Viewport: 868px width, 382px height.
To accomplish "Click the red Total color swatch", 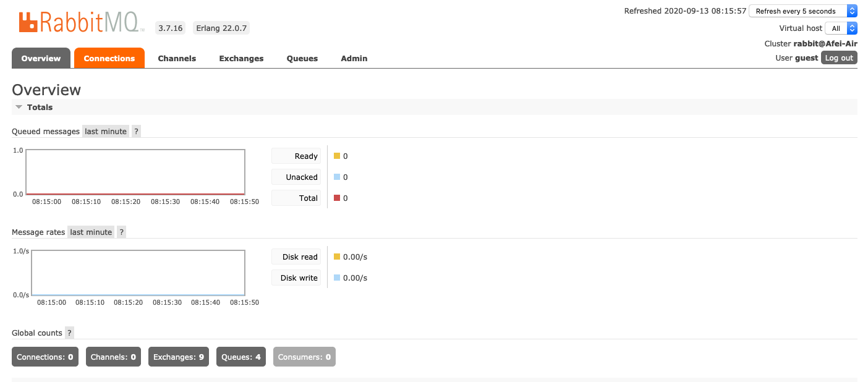I will [x=337, y=198].
